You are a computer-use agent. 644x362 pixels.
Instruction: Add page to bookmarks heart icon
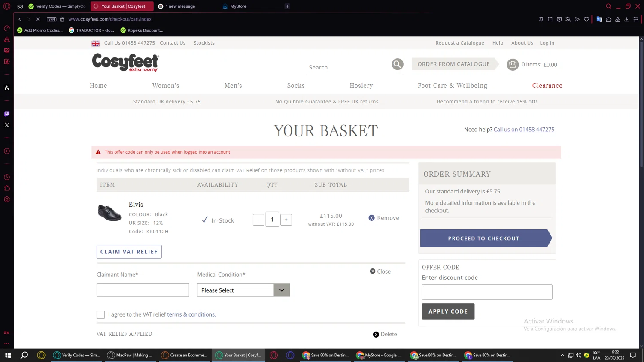tap(586, 19)
